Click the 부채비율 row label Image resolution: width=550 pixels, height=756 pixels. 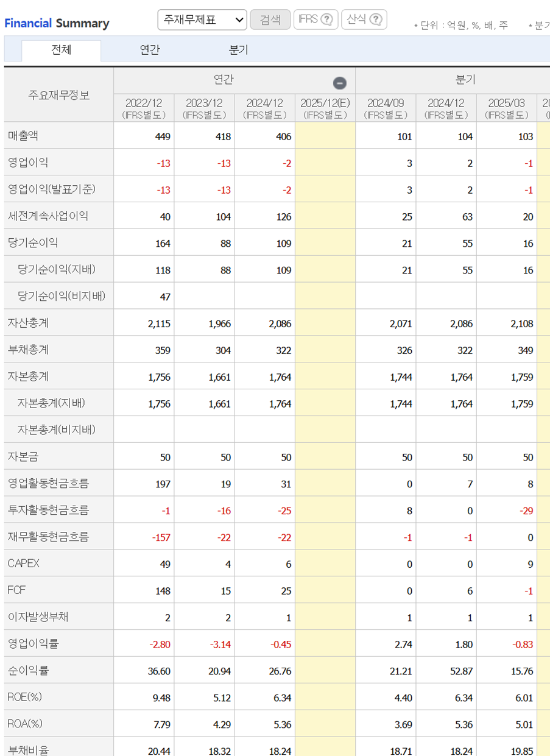pyautogui.click(x=27, y=749)
